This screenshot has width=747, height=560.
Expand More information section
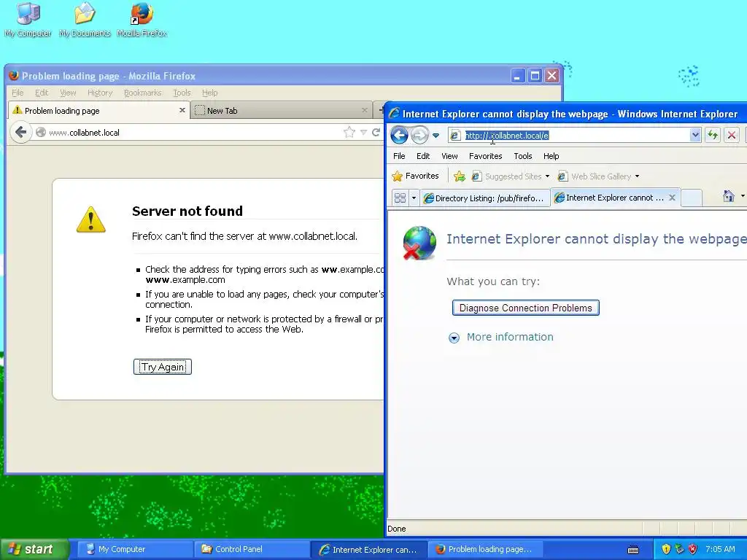click(x=454, y=338)
